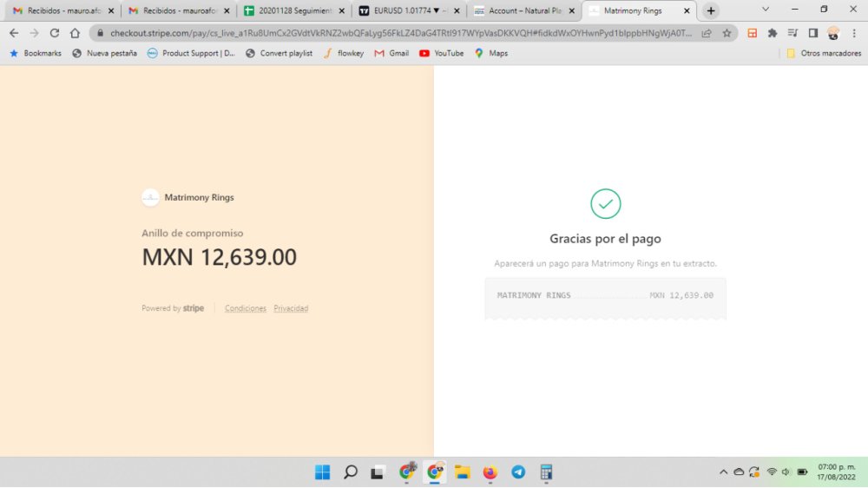This screenshot has width=868, height=488.
Task: Launch Telegram from the taskbar
Action: coord(518,472)
